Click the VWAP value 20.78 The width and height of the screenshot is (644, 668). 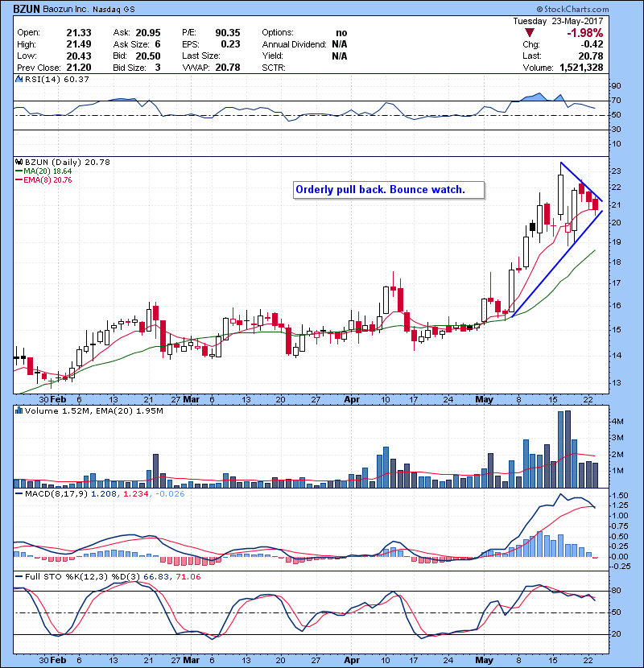[x=228, y=68]
